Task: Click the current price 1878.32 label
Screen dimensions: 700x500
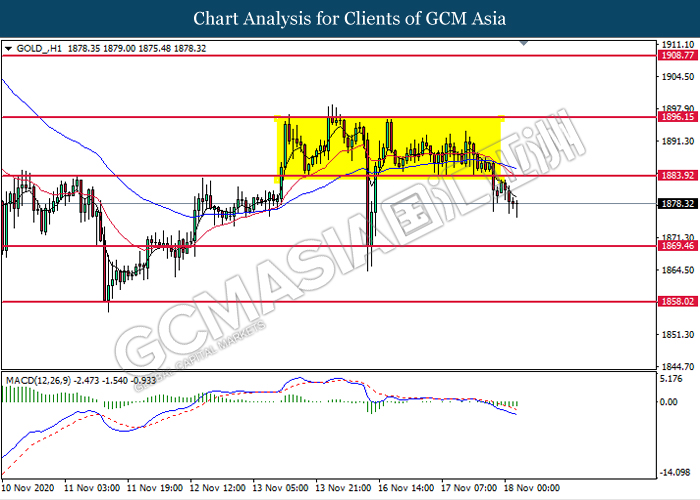Action: [x=678, y=204]
